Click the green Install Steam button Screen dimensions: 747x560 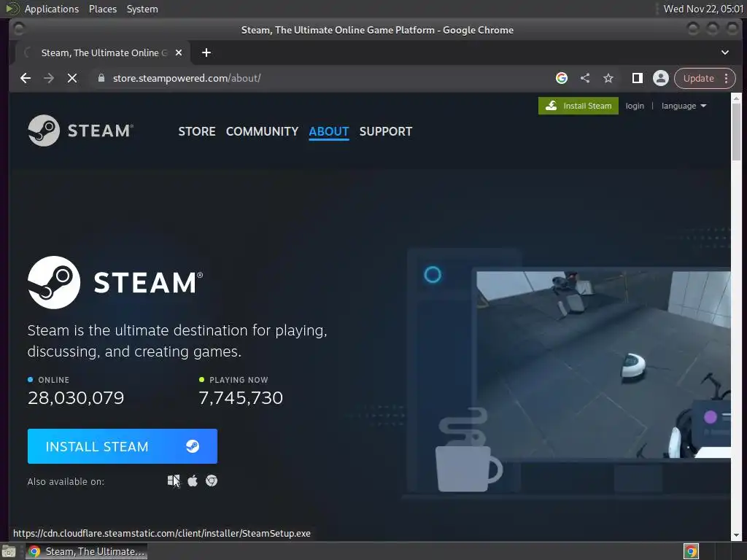[578, 106]
